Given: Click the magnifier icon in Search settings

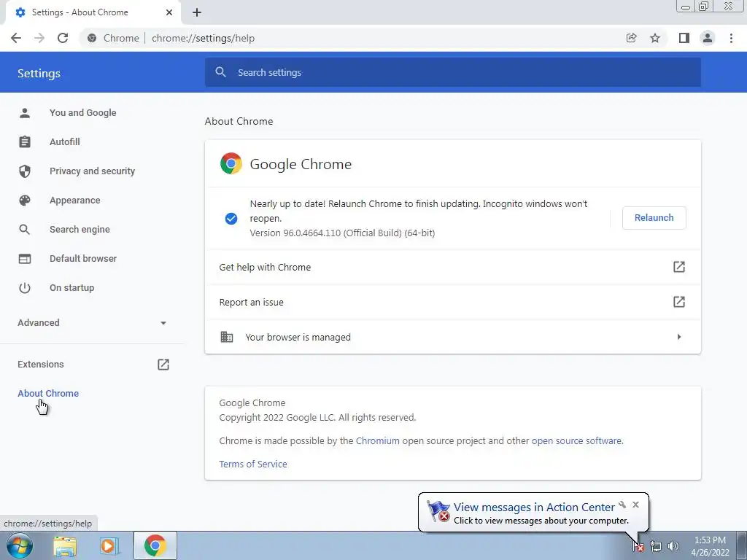Looking at the screenshot, I should (x=220, y=72).
